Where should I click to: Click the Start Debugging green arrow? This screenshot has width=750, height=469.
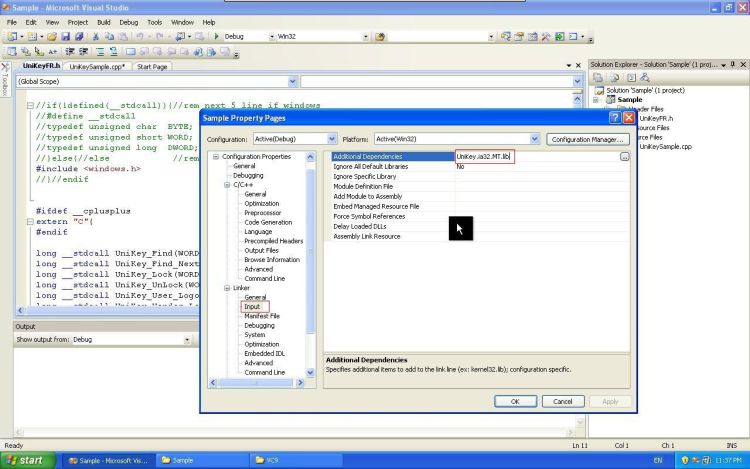[x=216, y=36]
